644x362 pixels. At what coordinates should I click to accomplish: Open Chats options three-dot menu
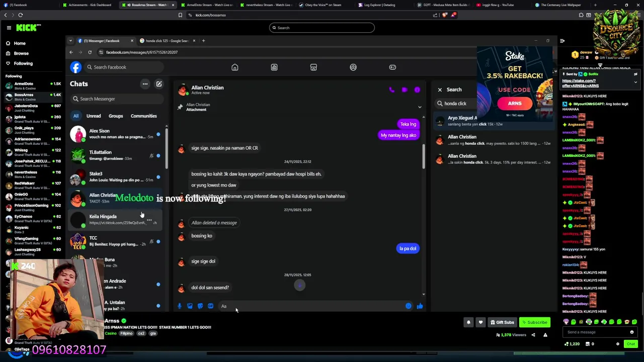pyautogui.click(x=145, y=84)
